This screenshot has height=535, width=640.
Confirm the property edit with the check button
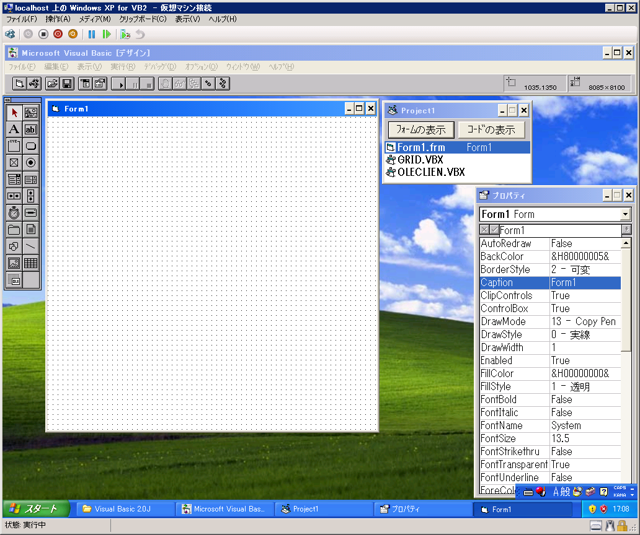click(494, 230)
